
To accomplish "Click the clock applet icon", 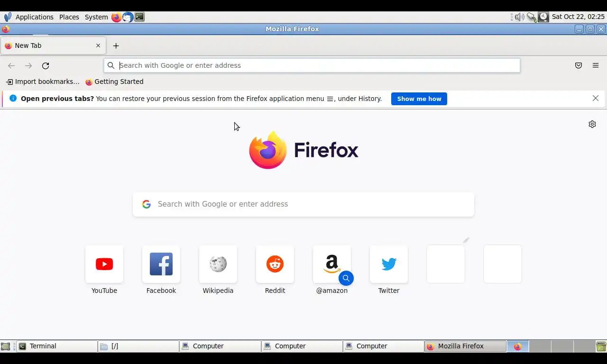I will coord(543,17).
